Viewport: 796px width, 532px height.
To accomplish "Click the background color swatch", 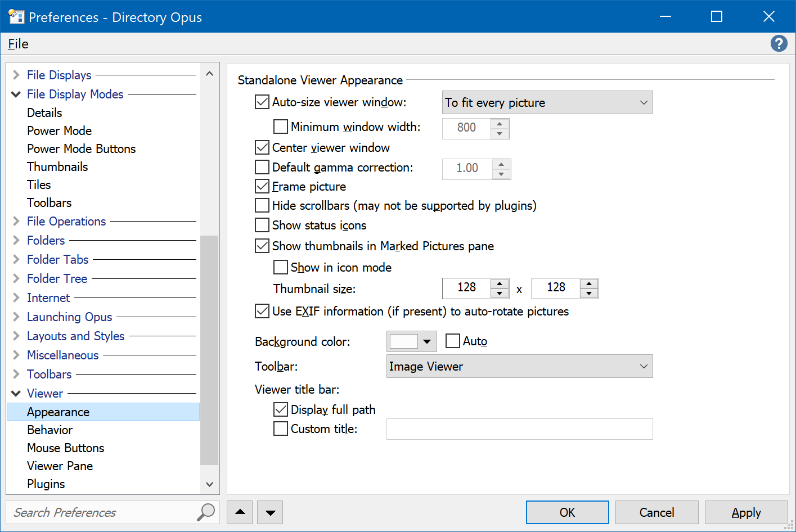I will [403, 341].
